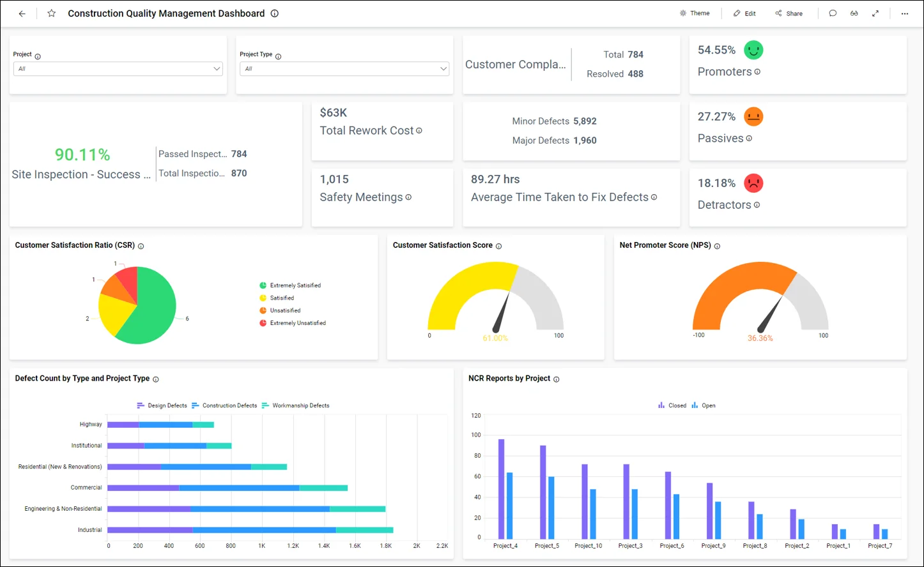Screen dimensions: 924x567
Task: Click the Passed Inspections 784 value
Action: click(239, 154)
